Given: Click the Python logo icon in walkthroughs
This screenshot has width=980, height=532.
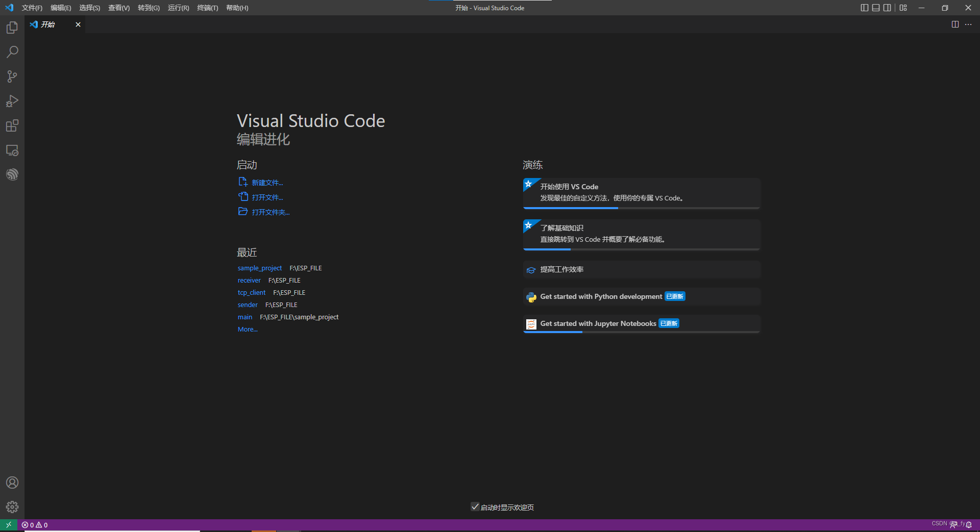Looking at the screenshot, I should [x=531, y=297].
